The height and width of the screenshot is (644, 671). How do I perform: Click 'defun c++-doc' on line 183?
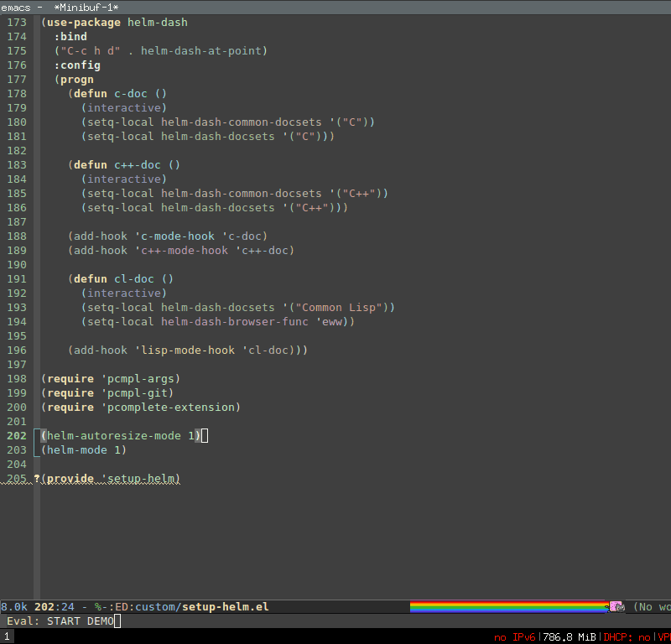pyautogui.click(x=117, y=165)
